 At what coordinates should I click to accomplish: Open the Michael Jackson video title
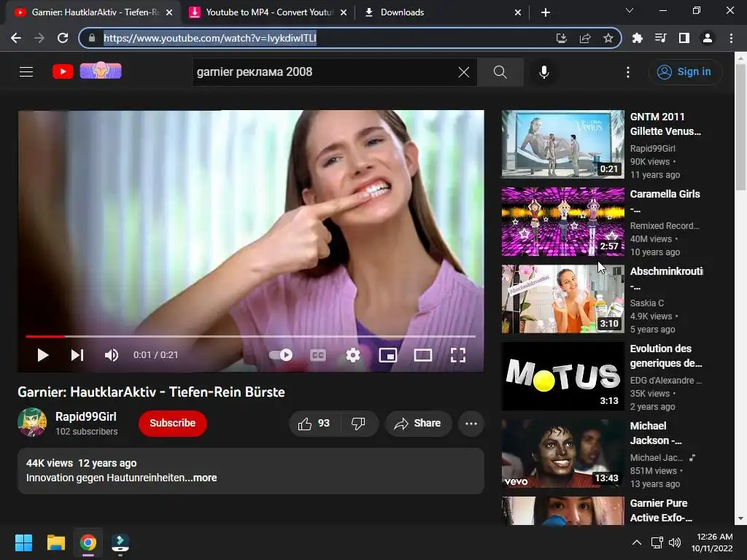click(x=656, y=433)
